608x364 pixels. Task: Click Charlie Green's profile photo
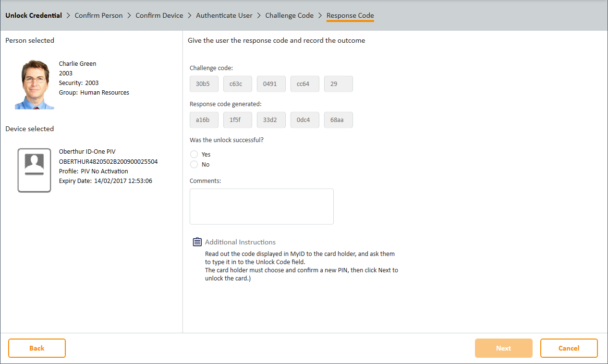[x=34, y=85]
